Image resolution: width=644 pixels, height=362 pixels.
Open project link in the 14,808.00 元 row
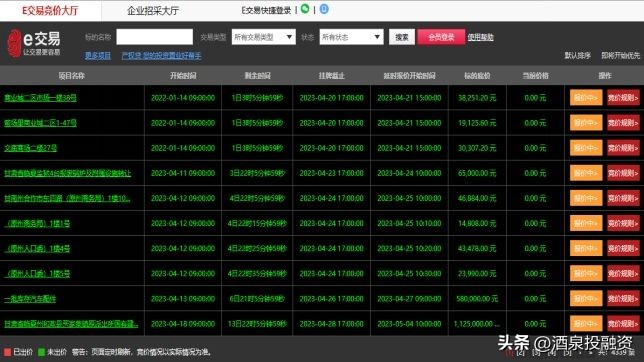coord(37,224)
